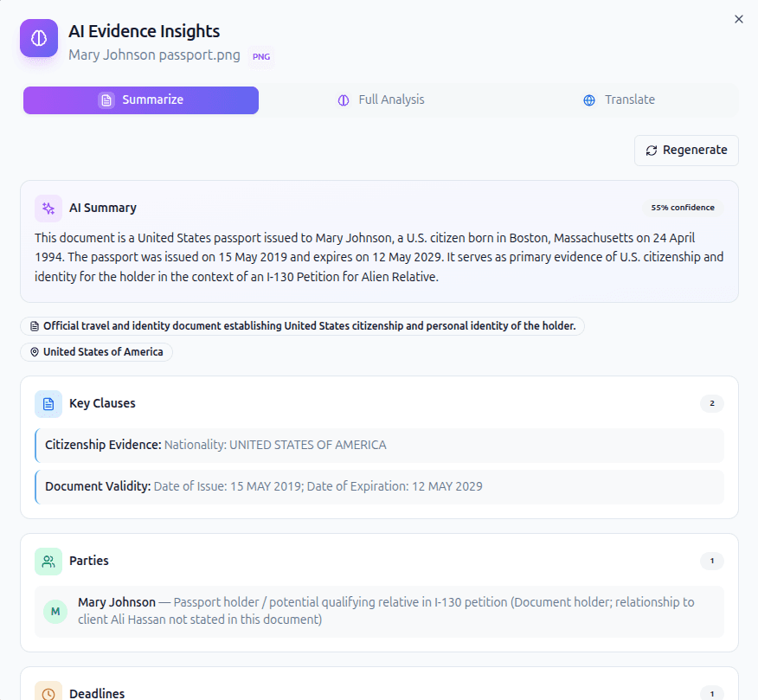Click the AI Evidence Insights heading
The image size is (758, 700).
(x=144, y=31)
